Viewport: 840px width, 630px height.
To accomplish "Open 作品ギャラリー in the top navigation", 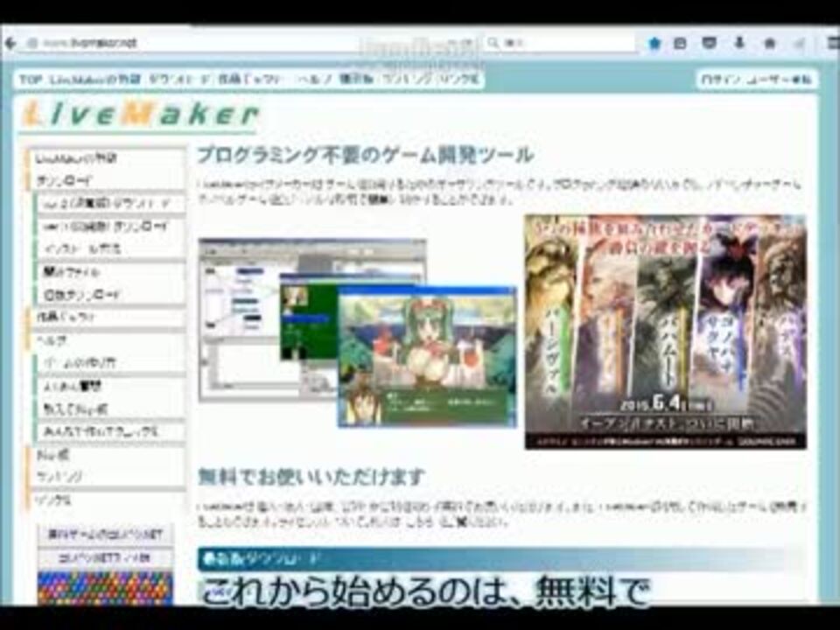I will click(x=249, y=80).
